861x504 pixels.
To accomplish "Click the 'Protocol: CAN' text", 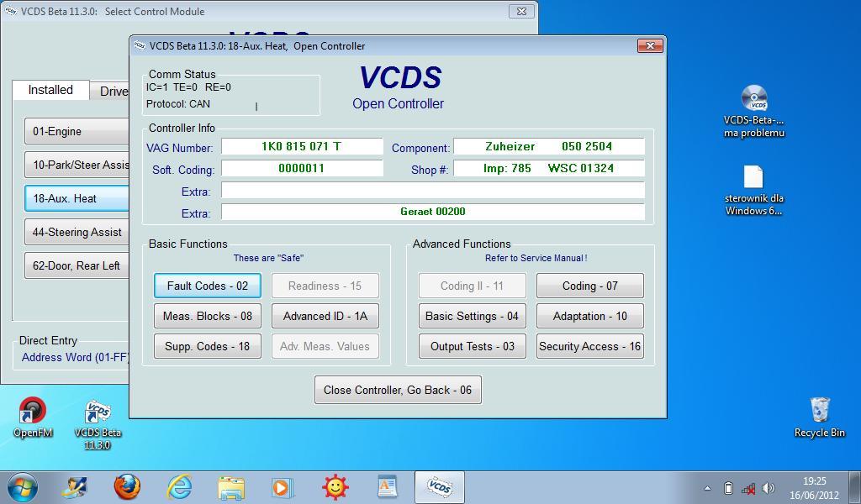I will tap(178, 103).
